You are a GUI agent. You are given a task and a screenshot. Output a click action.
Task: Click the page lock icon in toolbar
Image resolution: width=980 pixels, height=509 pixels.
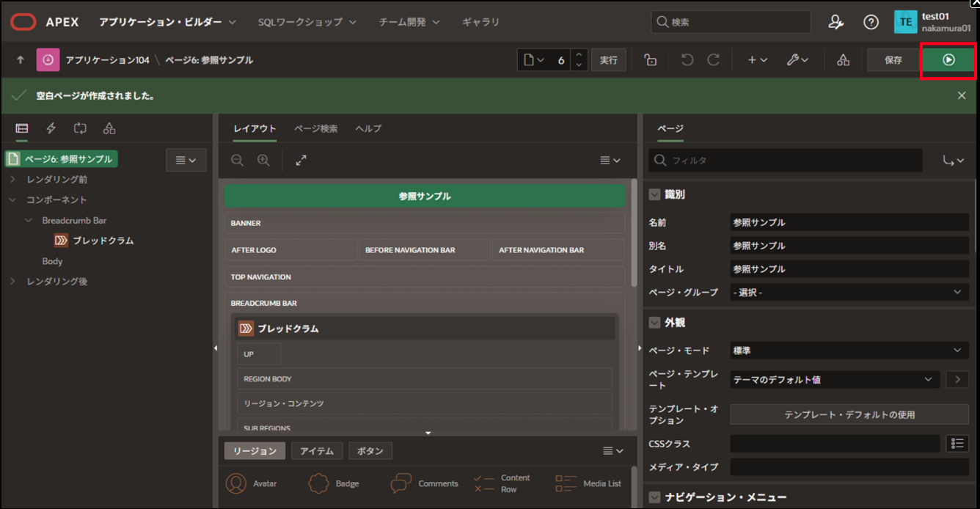pyautogui.click(x=650, y=60)
